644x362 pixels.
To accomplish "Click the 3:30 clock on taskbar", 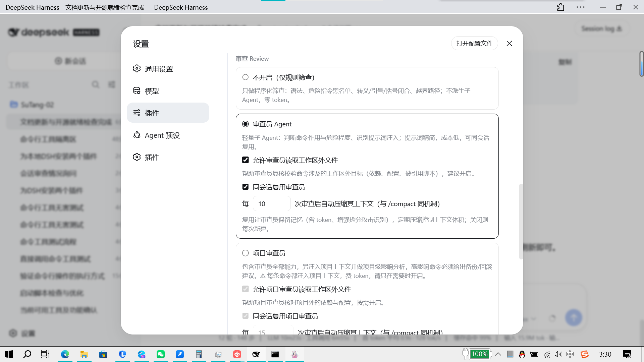I will 605,354.
